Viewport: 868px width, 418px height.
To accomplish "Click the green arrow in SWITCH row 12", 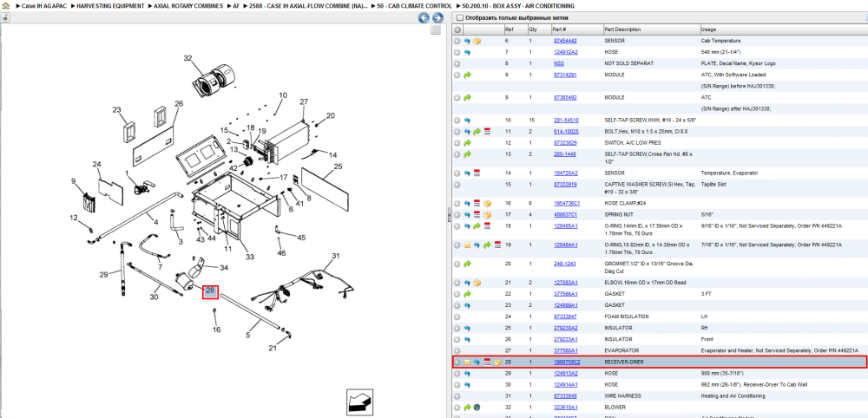I will pyautogui.click(x=467, y=142).
